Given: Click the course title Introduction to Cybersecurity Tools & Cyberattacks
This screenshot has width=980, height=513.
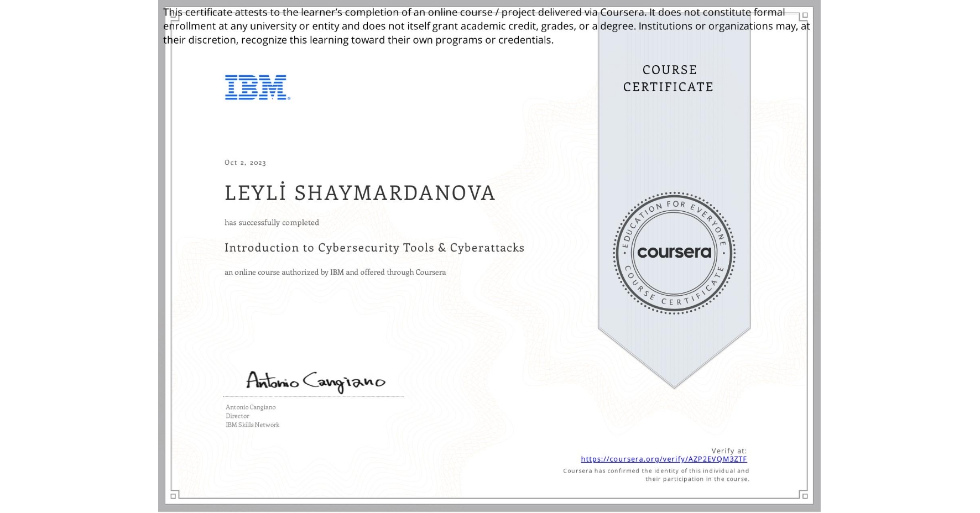Looking at the screenshot, I should click(374, 248).
